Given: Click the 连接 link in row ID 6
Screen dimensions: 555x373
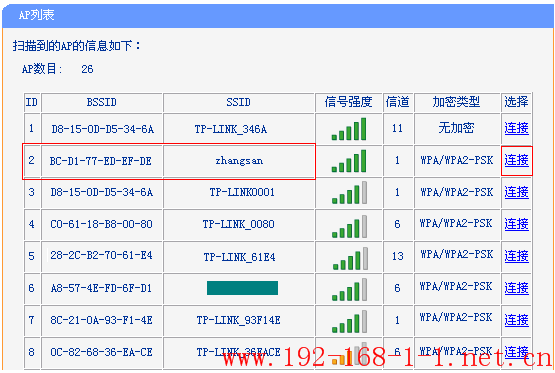Looking at the screenshot, I should [x=516, y=288].
